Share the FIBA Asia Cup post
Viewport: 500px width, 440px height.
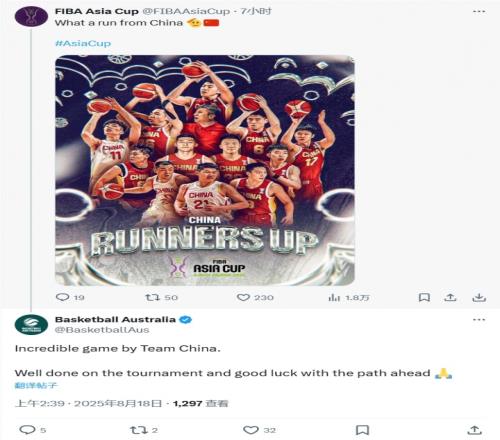(x=450, y=297)
